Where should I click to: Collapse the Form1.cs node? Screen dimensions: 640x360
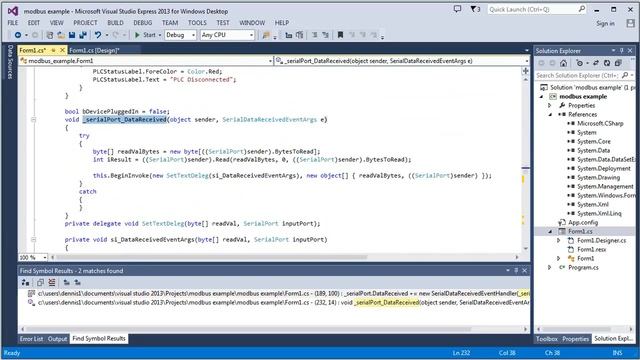coord(550,231)
